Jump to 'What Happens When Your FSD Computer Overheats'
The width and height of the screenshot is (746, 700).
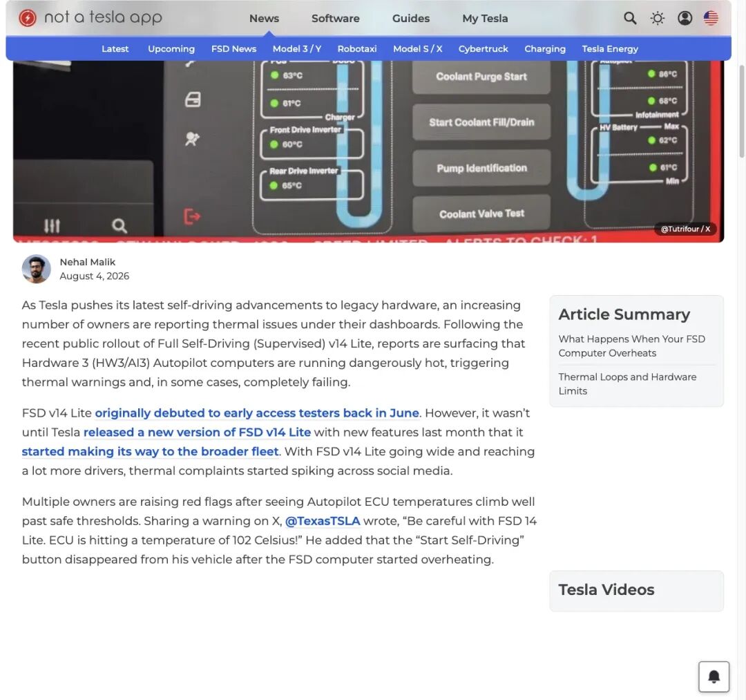[x=631, y=346]
